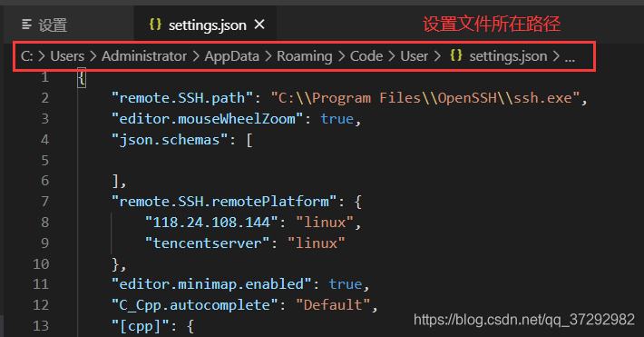The height and width of the screenshot is (337, 644).
Task: Open AppData breadcrumb segment
Action: (231, 56)
